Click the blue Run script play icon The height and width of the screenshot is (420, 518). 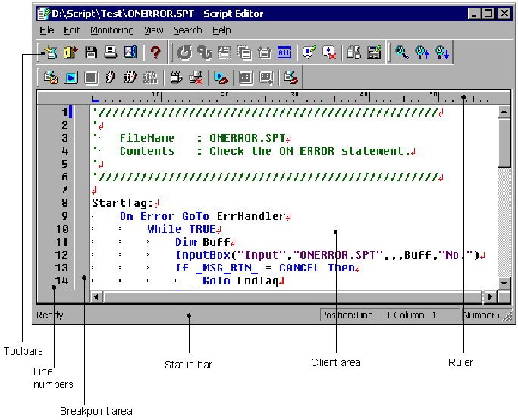click(x=71, y=77)
